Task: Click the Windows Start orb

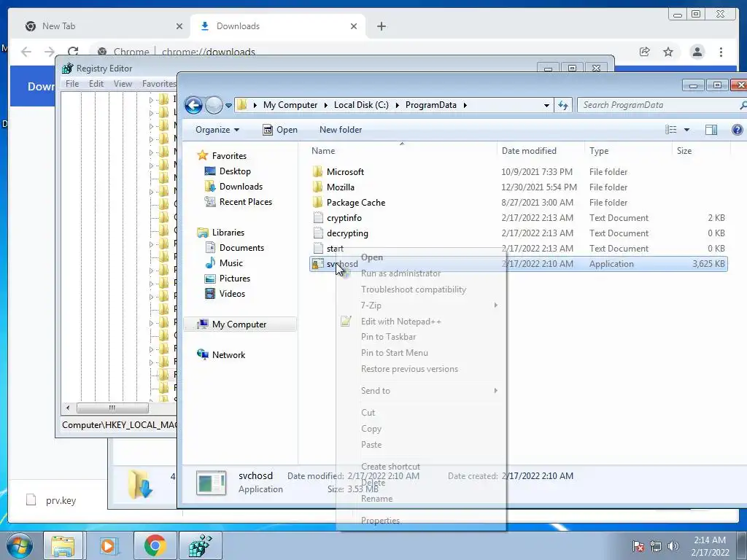Action: 20,545
